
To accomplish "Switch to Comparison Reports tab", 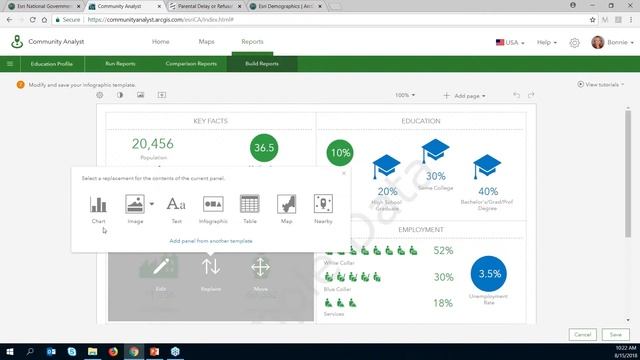I will (191, 64).
